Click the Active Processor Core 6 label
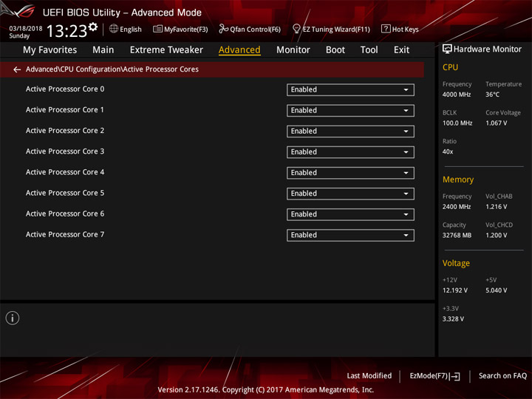532x399 pixels. coord(65,214)
